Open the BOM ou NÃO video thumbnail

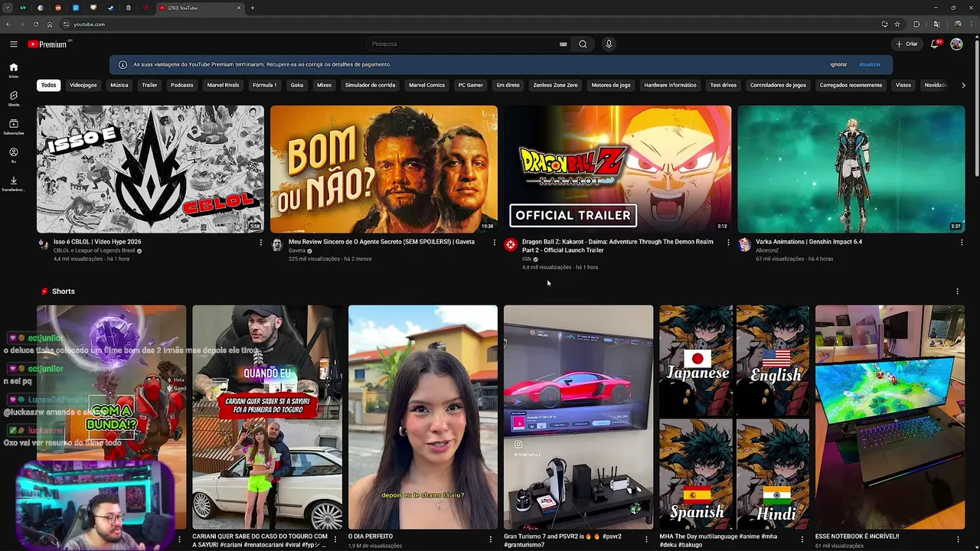(x=384, y=169)
